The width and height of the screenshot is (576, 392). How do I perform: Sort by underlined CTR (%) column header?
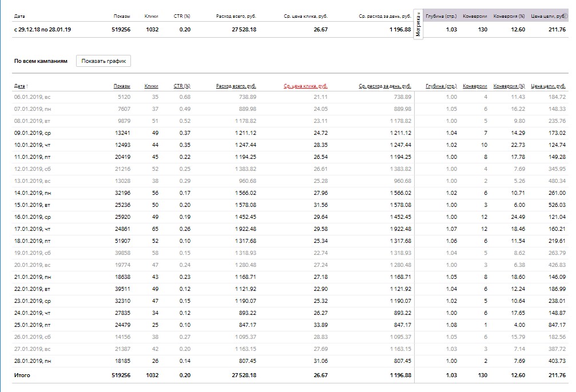182,86
